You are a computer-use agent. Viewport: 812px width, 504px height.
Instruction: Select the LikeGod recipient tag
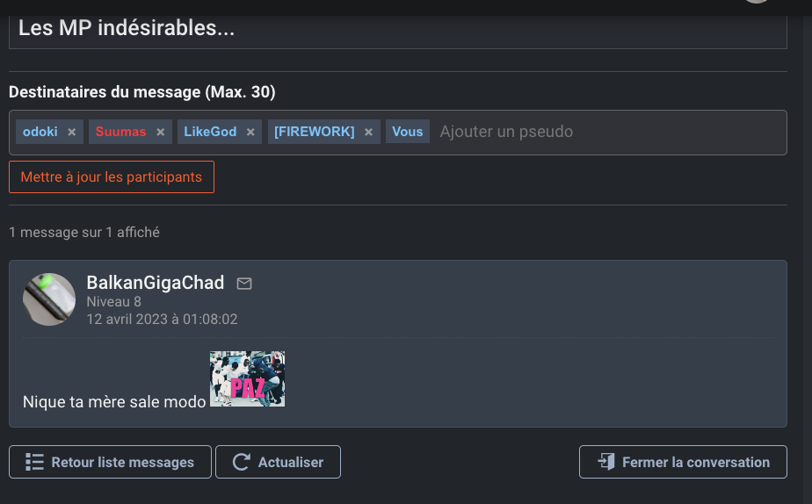210,132
